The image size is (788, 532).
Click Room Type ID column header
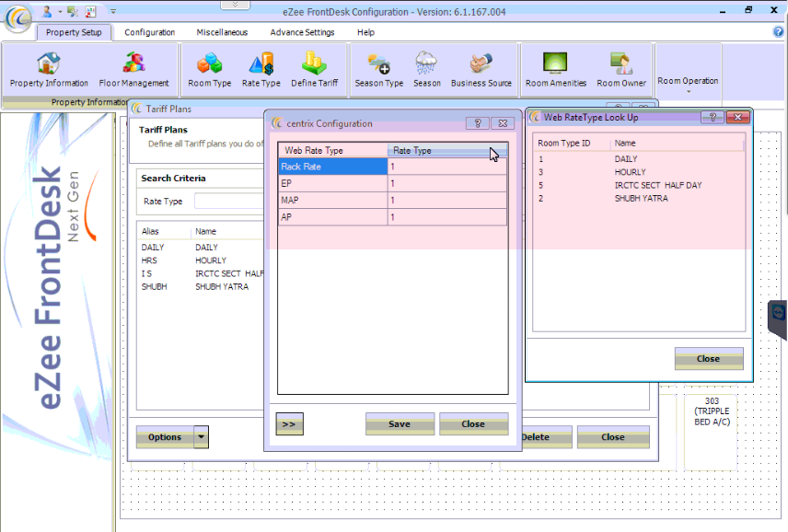click(572, 144)
